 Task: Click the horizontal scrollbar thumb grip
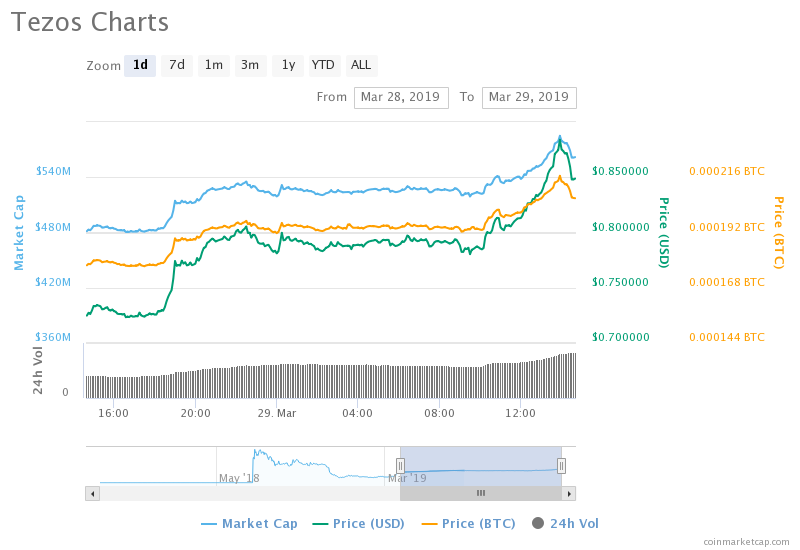480,493
